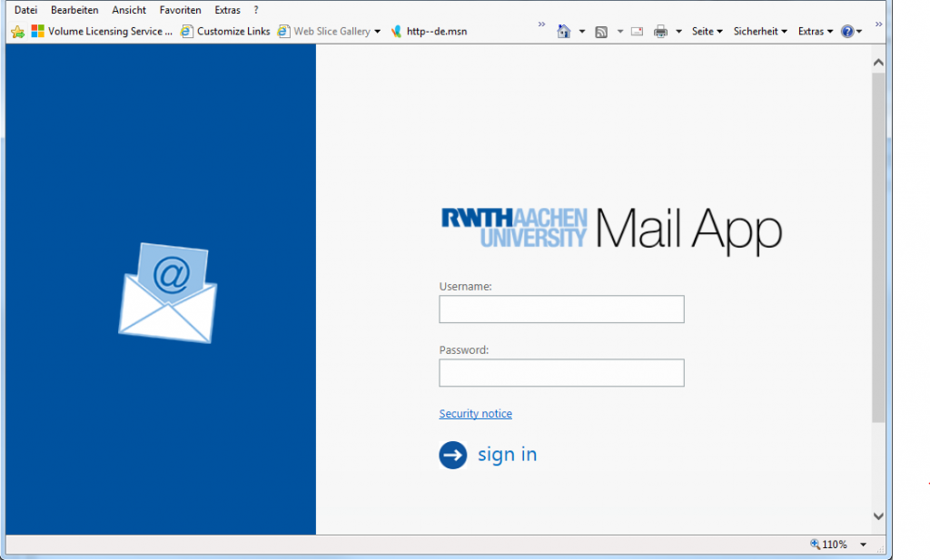Image resolution: width=930 pixels, height=560 pixels.
Task: Click into the Username field
Action: 561,309
